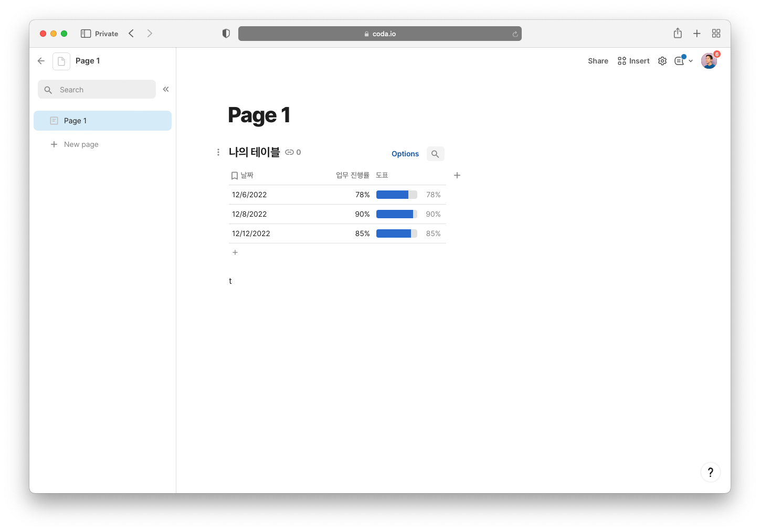The image size is (760, 532).
Task: Click the Page 1 doc title in header
Action: 88,61
